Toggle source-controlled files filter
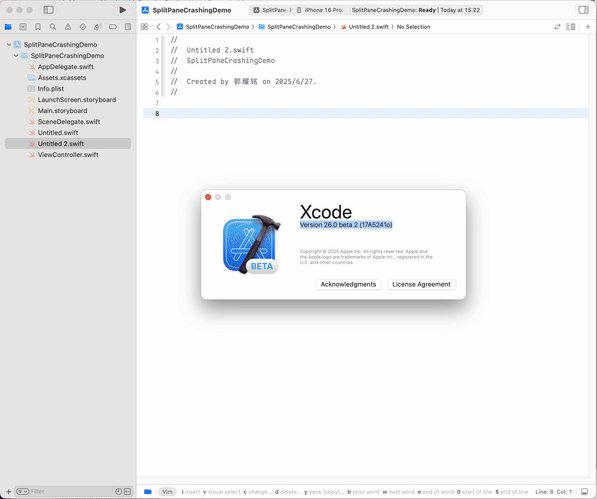 click(127, 492)
